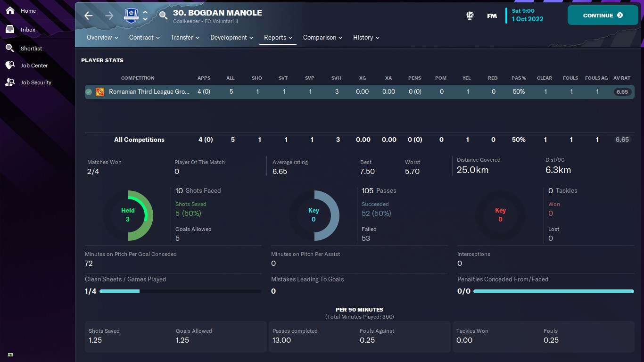Click the up/down player switcher arrows
Screen dimensions: 644x362
tap(145, 16)
